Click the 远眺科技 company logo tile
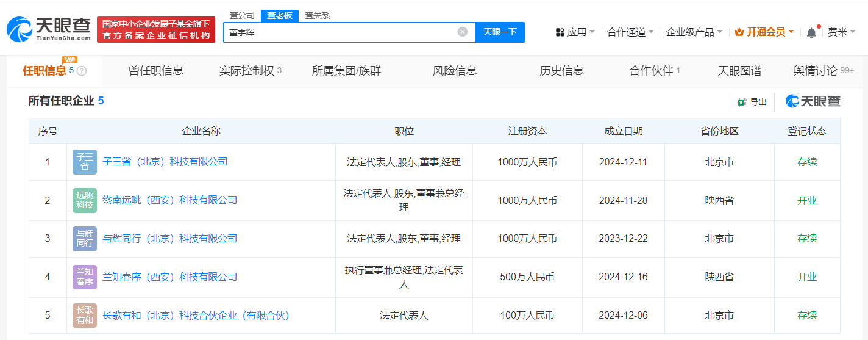 tap(85, 200)
